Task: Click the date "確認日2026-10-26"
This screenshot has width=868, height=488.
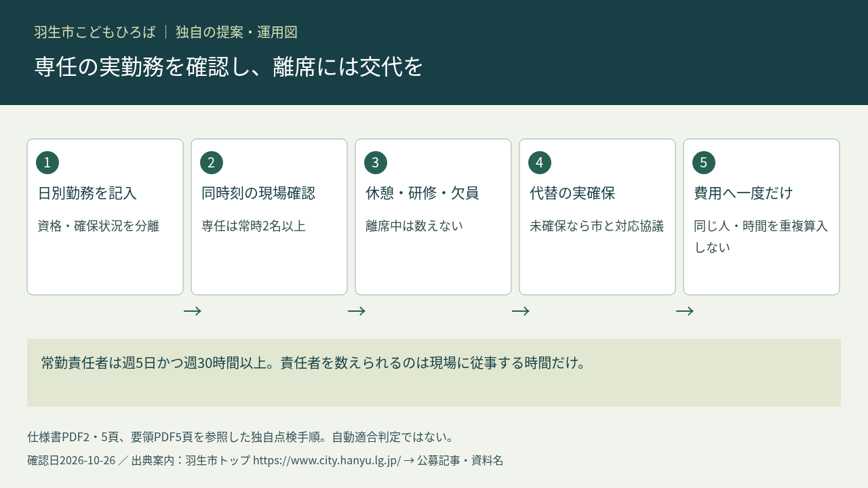Action: [x=71, y=460]
